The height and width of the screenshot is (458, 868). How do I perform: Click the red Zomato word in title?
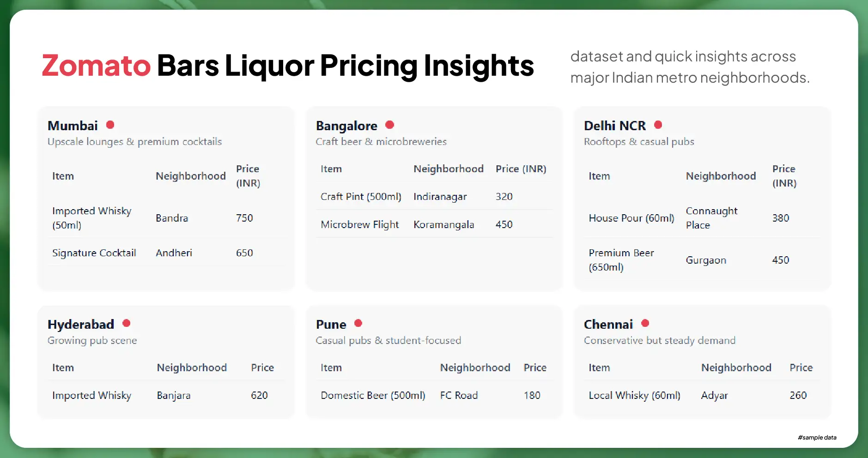click(96, 65)
